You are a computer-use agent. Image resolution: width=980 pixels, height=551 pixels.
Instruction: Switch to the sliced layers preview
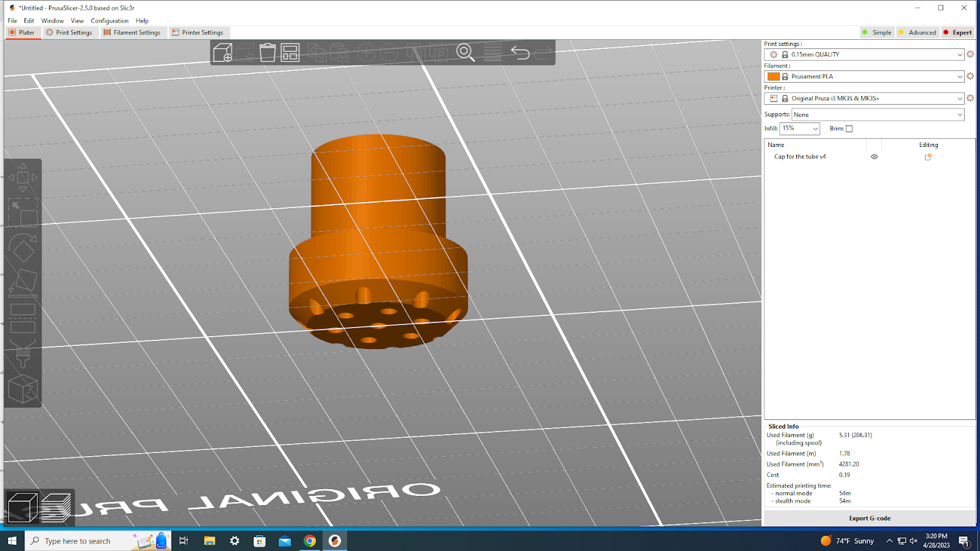56,508
